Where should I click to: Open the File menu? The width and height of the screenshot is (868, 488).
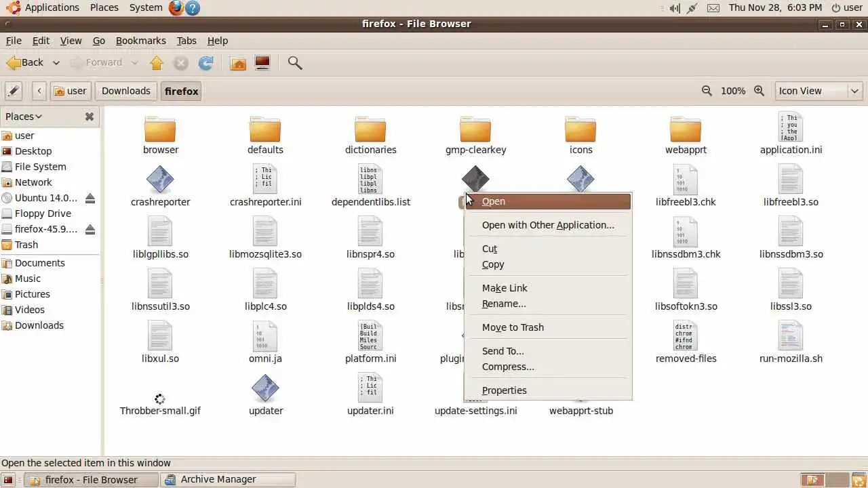(x=14, y=41)
